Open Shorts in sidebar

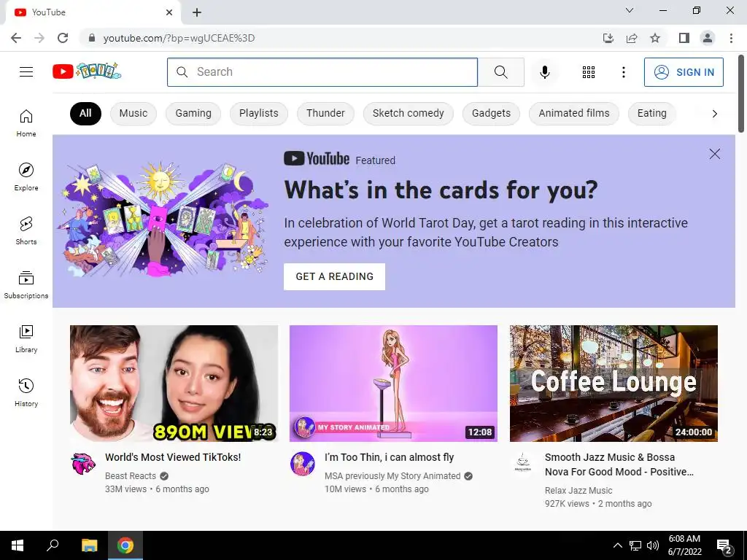click(x=26, y=230)
